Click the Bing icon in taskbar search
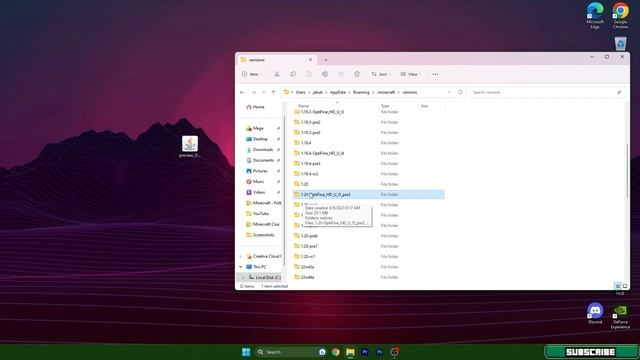The image size is (640, 360). [x=322, y=352]
